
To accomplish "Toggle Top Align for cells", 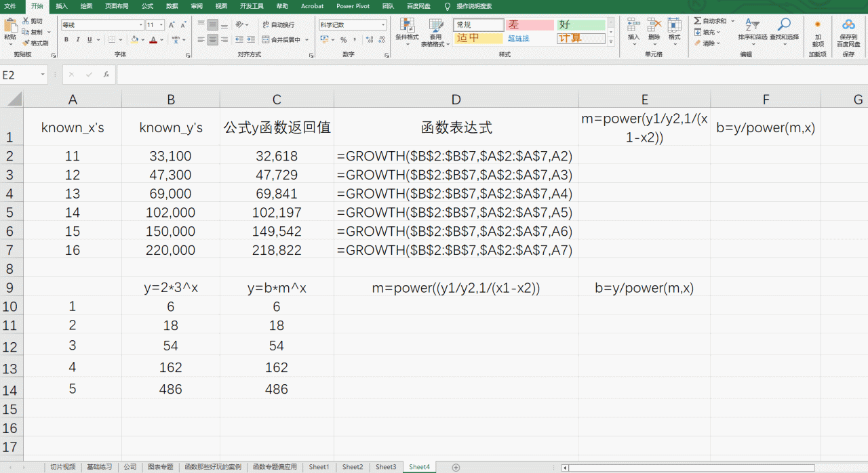I will tap(201, 24).
